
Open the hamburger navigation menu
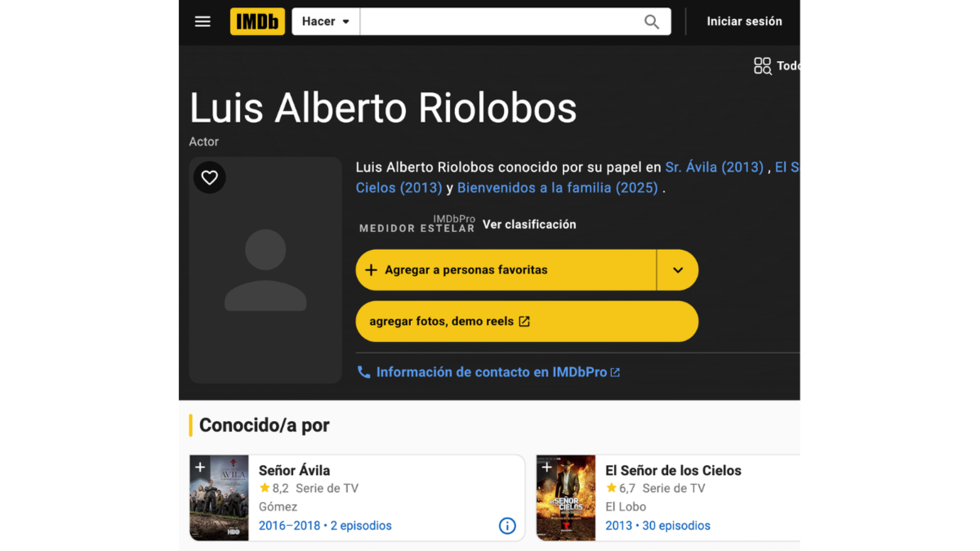point(203,22)
